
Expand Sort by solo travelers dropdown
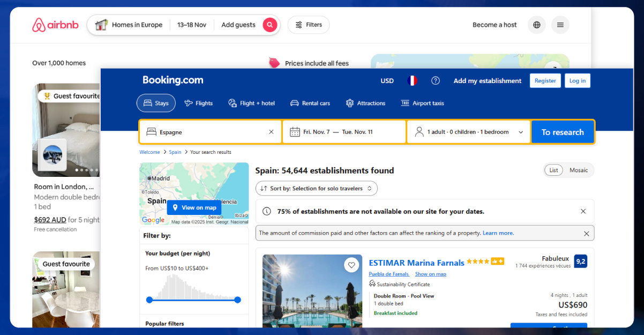tap(317, 189)
